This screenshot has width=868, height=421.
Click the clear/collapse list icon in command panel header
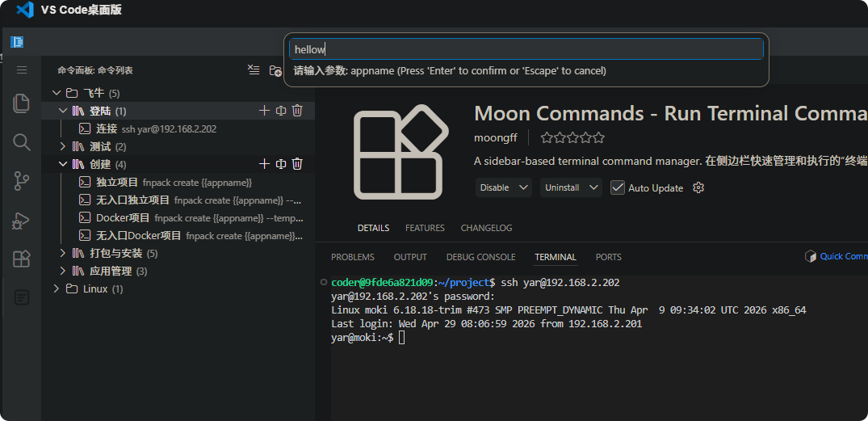tap(254, 69)
